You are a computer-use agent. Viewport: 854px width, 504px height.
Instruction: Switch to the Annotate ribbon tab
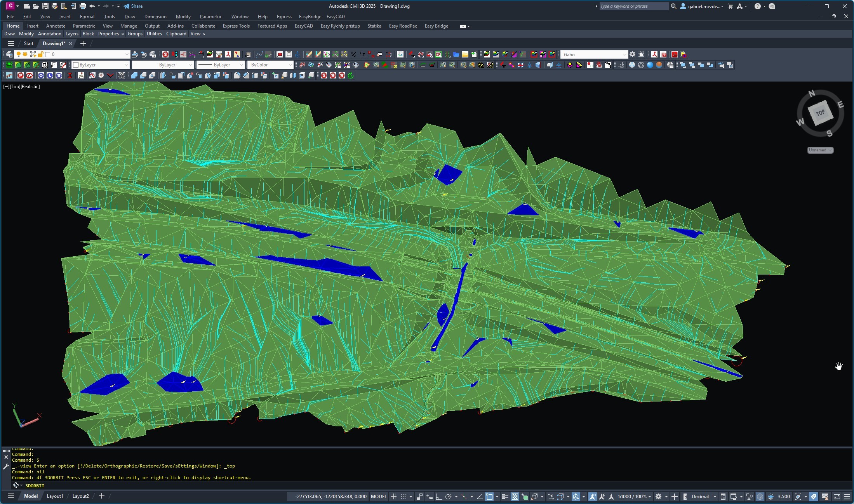[x=56, y=26]
